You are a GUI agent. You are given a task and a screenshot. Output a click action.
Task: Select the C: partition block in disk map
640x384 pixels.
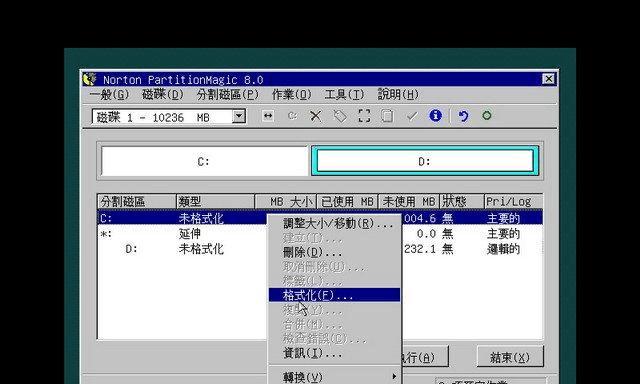[204, 162]
